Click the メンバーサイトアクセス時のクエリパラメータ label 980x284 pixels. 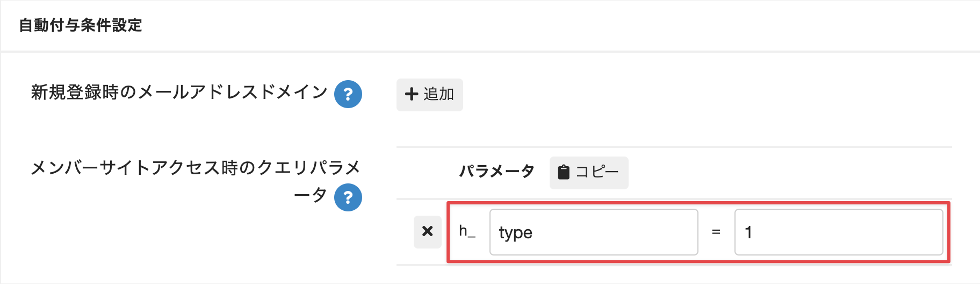(195, 168)
